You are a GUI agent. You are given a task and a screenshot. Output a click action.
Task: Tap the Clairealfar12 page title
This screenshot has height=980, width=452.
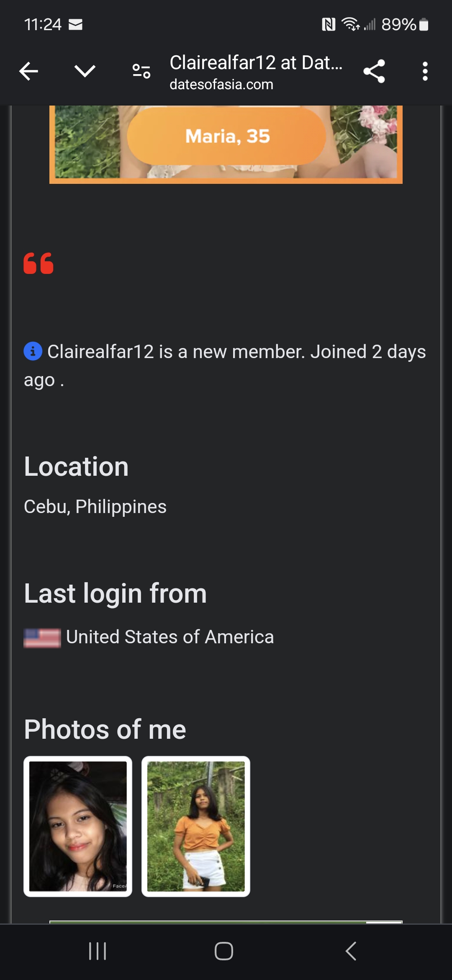click(x=256, y=63)
